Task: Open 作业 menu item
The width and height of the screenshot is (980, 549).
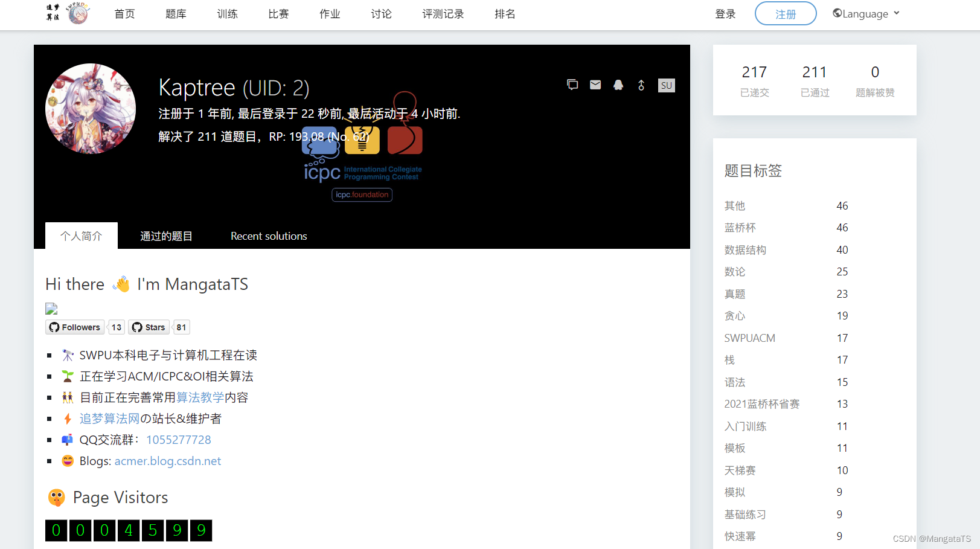Action: [x=330, y=14]
